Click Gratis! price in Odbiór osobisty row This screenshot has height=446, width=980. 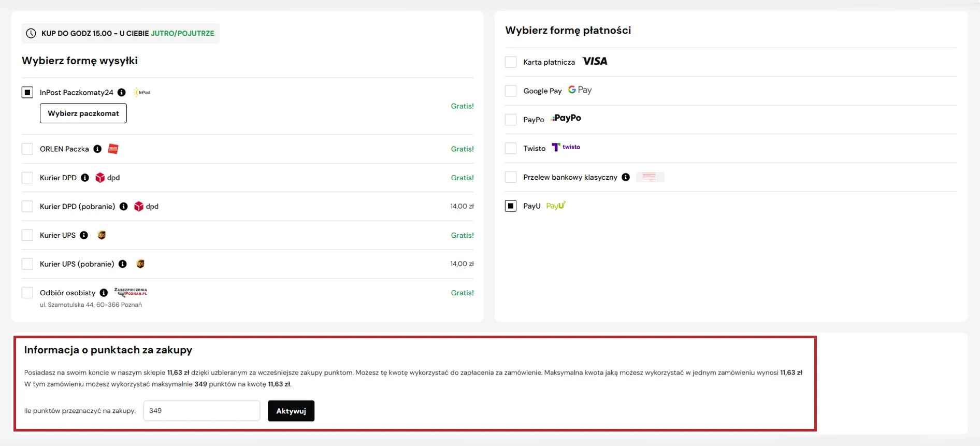[462, 293]
